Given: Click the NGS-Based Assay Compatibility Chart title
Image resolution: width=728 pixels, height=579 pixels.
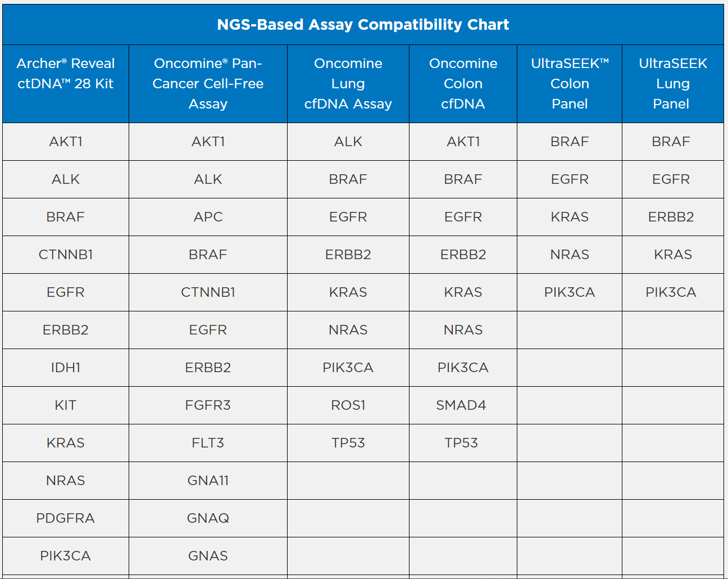Looking at the screenshot, I should tap(363, 25).
